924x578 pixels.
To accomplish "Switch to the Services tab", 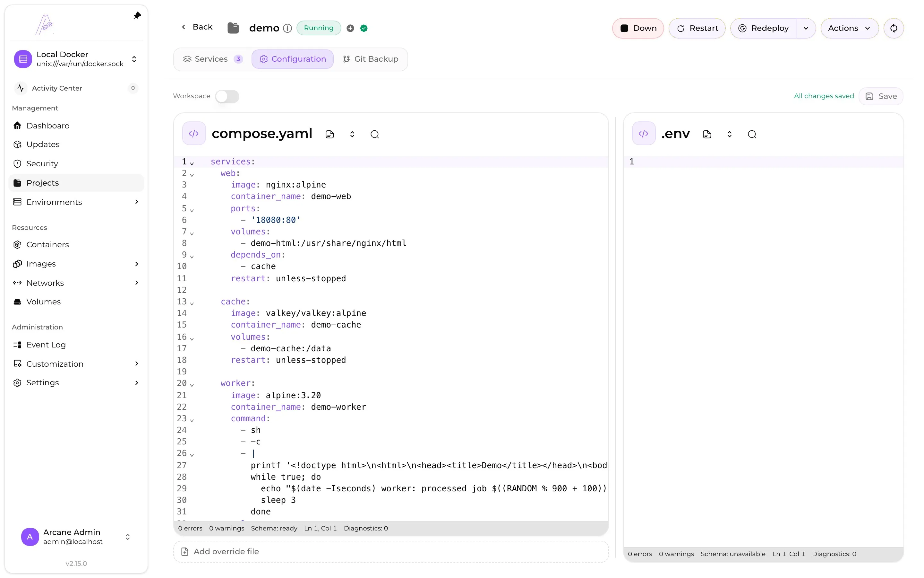I will pyautogui.click(x=213, y=59).
